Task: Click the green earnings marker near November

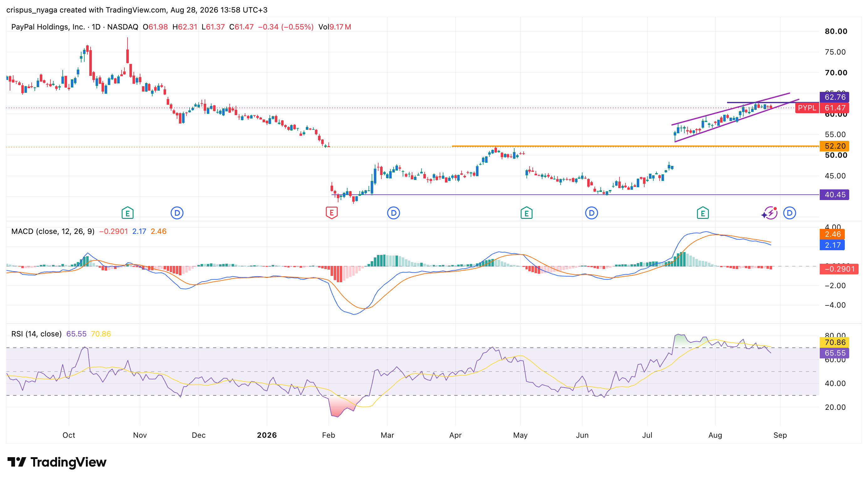Action: point(127,213)
